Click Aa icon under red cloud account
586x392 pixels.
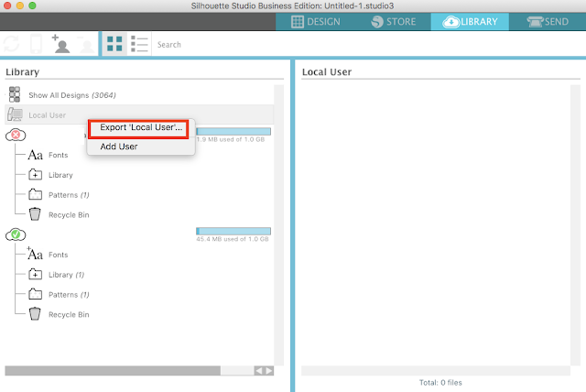coord(36,155)
